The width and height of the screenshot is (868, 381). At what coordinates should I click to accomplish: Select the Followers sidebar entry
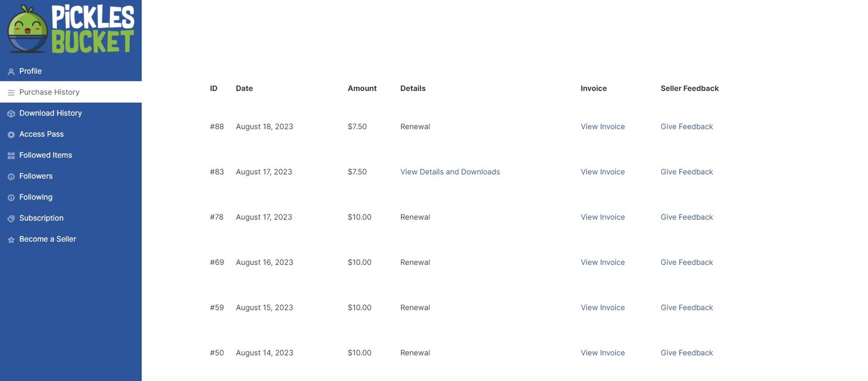(36, 176)
